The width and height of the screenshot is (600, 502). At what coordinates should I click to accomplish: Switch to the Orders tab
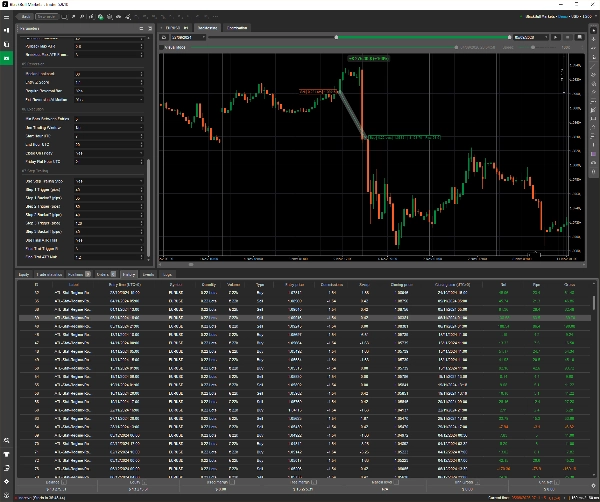click(106, 274)
